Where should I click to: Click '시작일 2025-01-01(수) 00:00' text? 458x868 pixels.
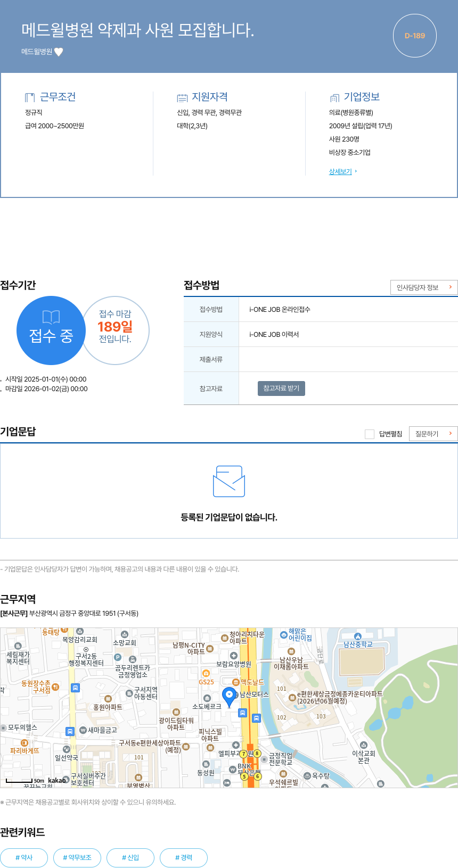(x=46, y=379)
